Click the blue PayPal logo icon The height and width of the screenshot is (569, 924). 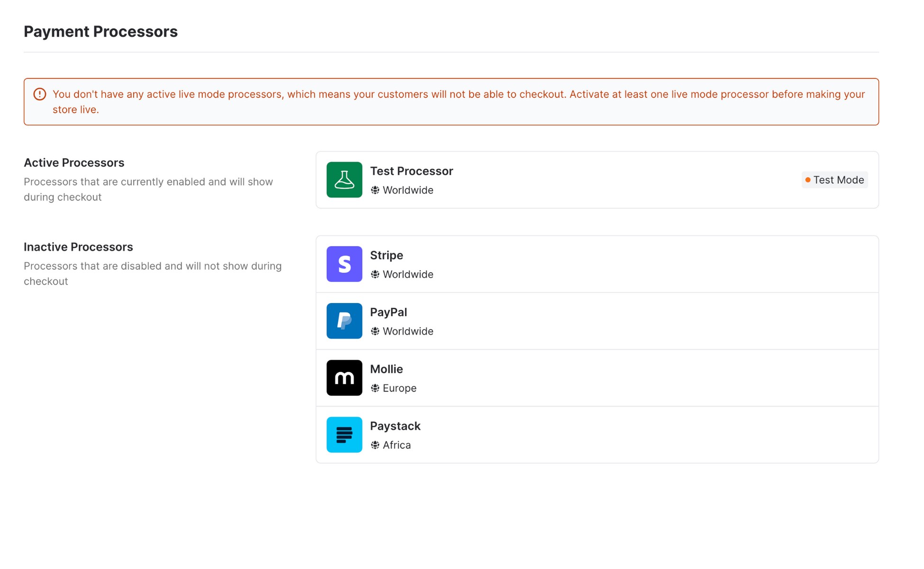[x=344, y=321]
